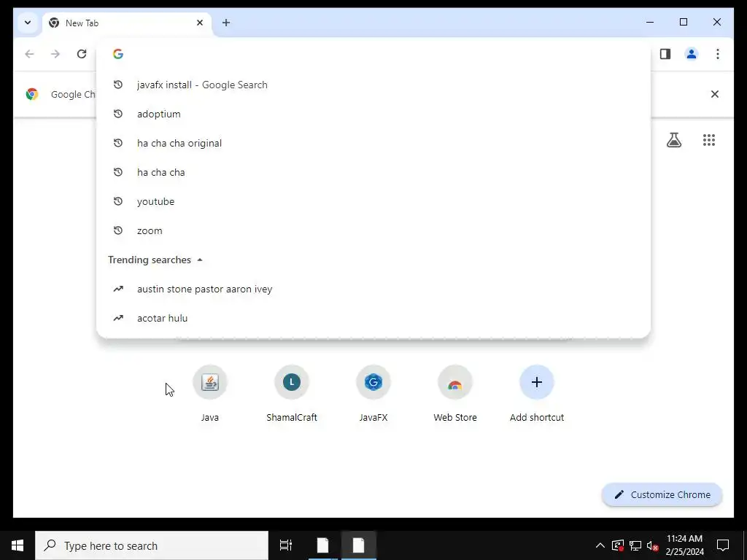Switch to first taskbar document app
The width and height of the screenshot is (747, 560).
click(x=322, y=545)
